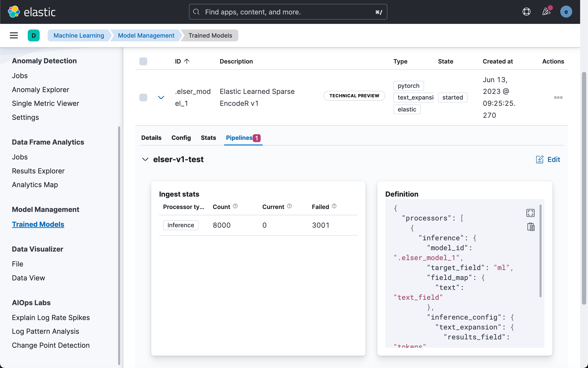588x368 pixels.
Task: Collapse the .elser_model_1 row details
Action: (x=161, y=98)
